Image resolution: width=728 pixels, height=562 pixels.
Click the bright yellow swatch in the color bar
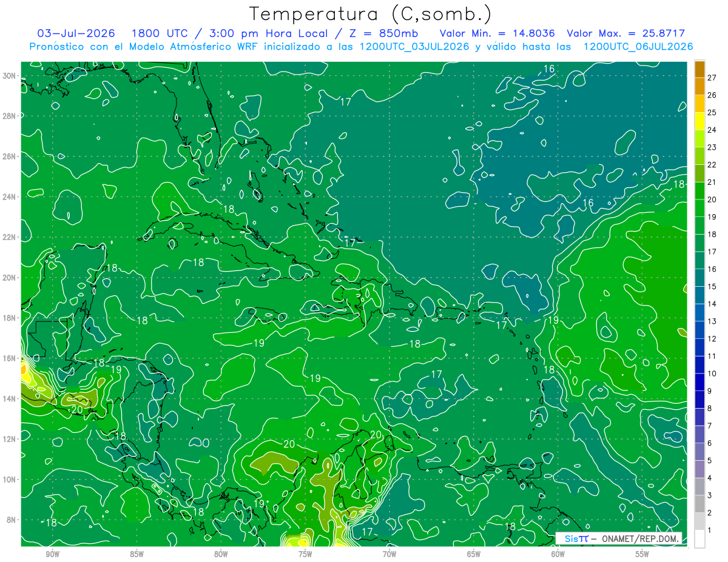click(699, 121)
